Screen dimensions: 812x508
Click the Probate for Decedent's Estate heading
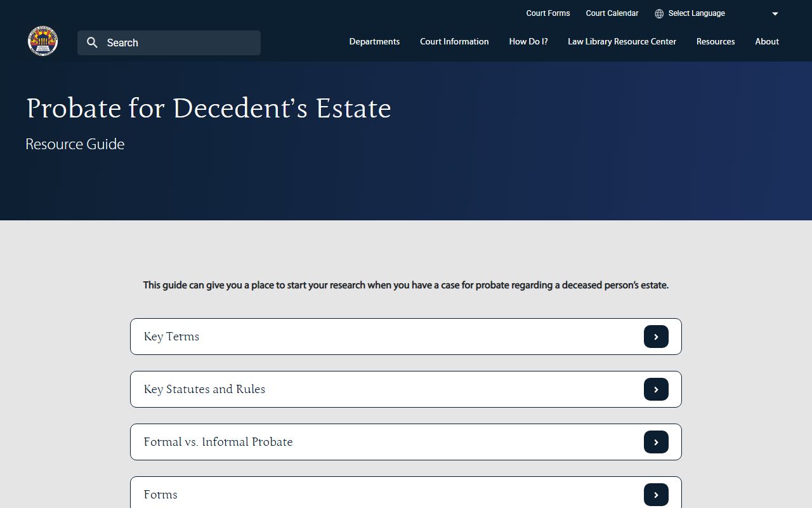(209, 108)
